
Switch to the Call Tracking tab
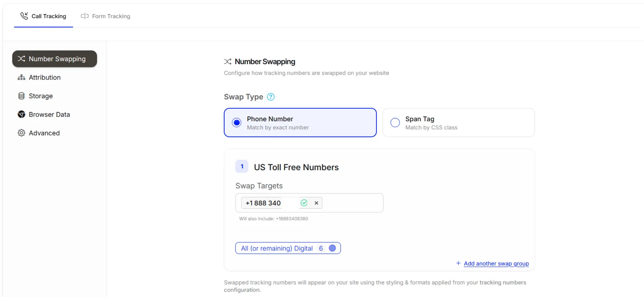pyautogui.click(x=43, y=16)
